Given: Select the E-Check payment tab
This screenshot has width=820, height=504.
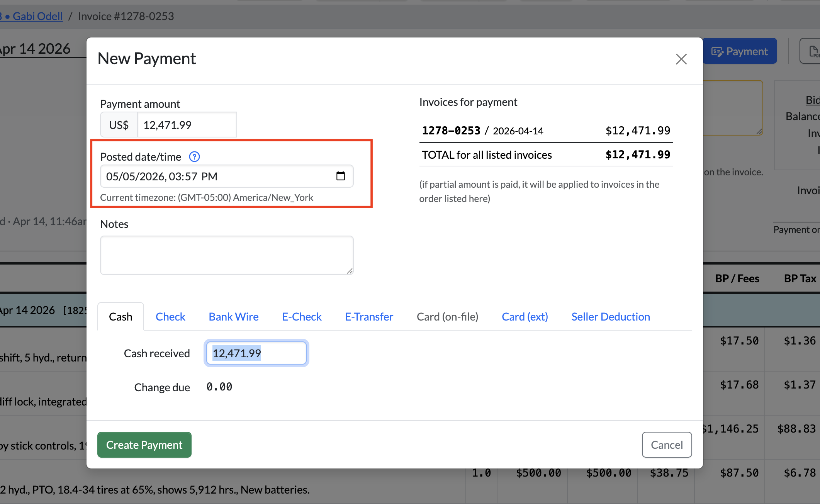Looking at the screenshot, I should point(302,317).
